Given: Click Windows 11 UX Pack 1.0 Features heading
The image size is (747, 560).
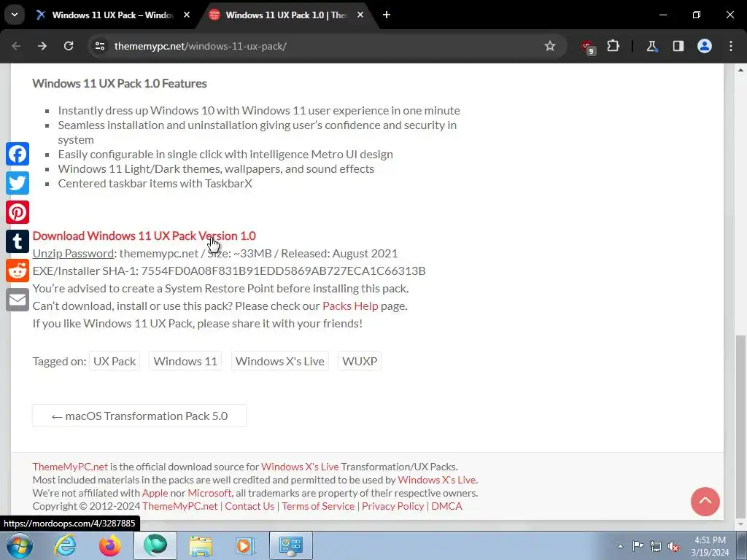Looking at the screenshot, I should pyautogui.click(x=120, y=83).
